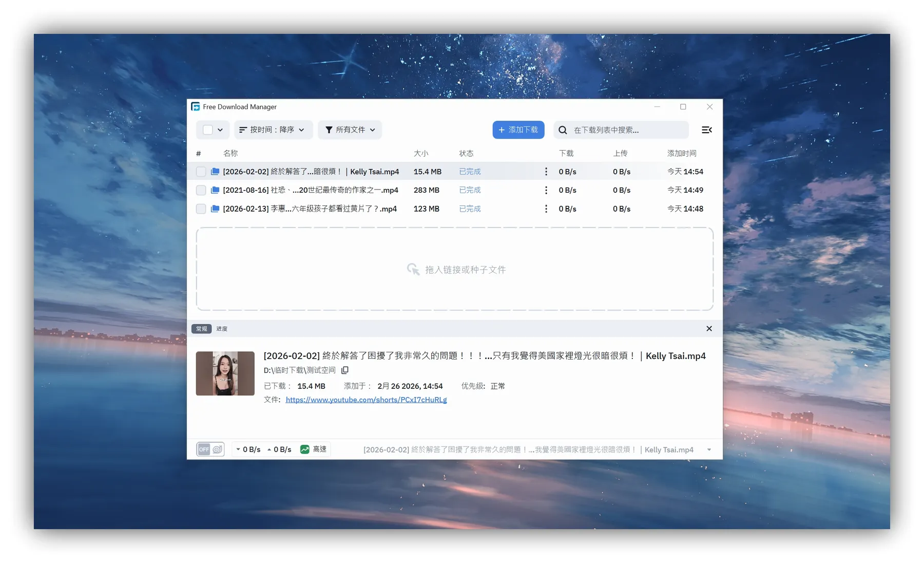
Task: Click the snail speed limiter icon
Action: pos(218,449)
